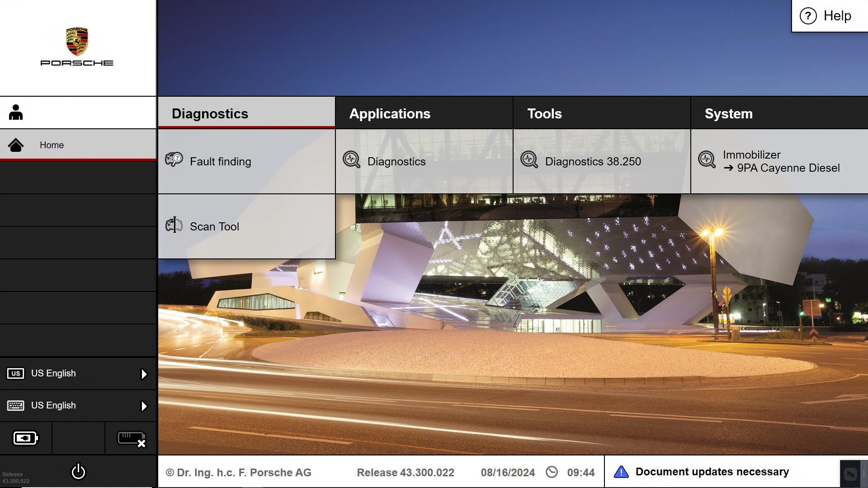This screenshot has width=868, height=488.
Task: Click the time 09:44
Action: pyautogui.click(x=581, y=473)
